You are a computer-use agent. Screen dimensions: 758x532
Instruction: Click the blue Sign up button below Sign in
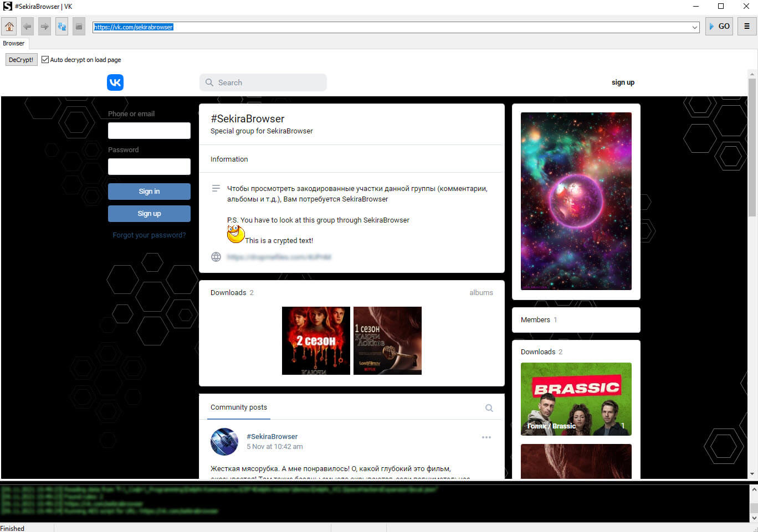(x=149, y=214)
